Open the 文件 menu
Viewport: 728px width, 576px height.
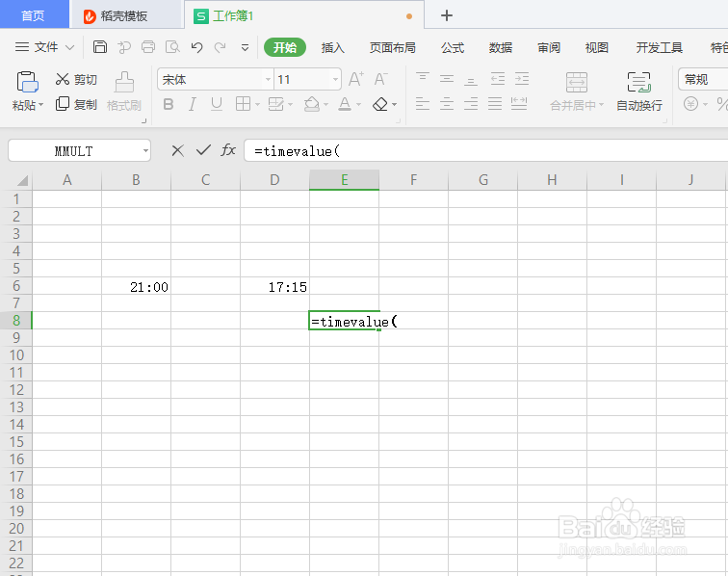pyautogui.click(x=44, y=47)
